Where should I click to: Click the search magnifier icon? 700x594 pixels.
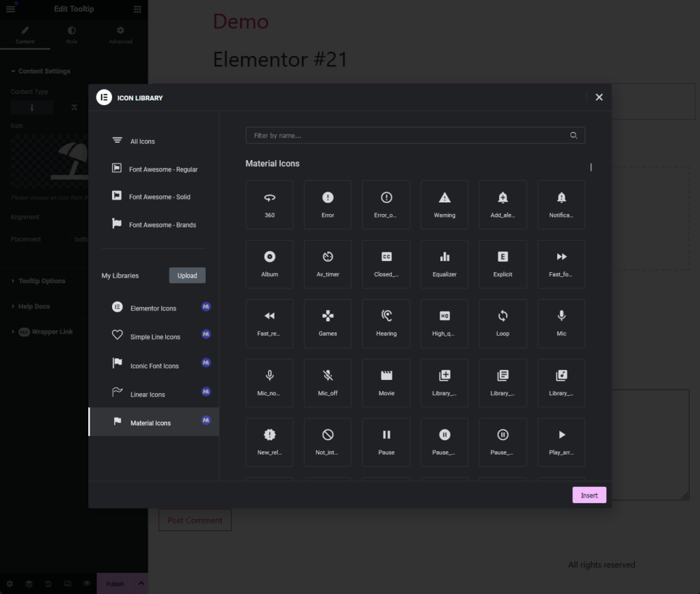[574, 135]
